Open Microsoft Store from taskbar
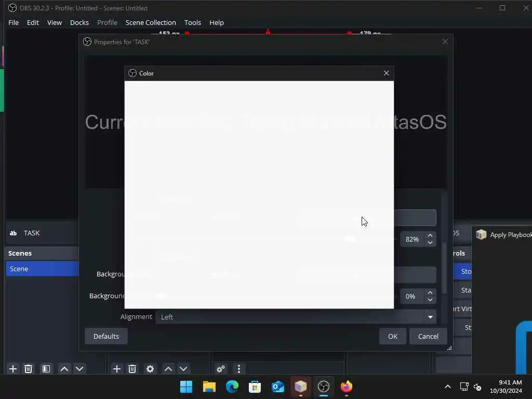This screenshot has height=399, width=532. click(255, 387)
